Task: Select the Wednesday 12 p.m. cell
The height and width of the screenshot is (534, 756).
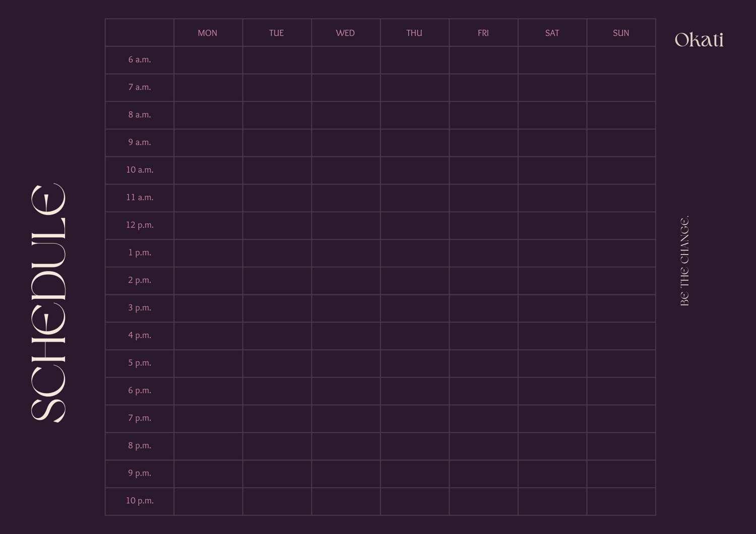Action: pyautogui.click(x=346, y=226)
